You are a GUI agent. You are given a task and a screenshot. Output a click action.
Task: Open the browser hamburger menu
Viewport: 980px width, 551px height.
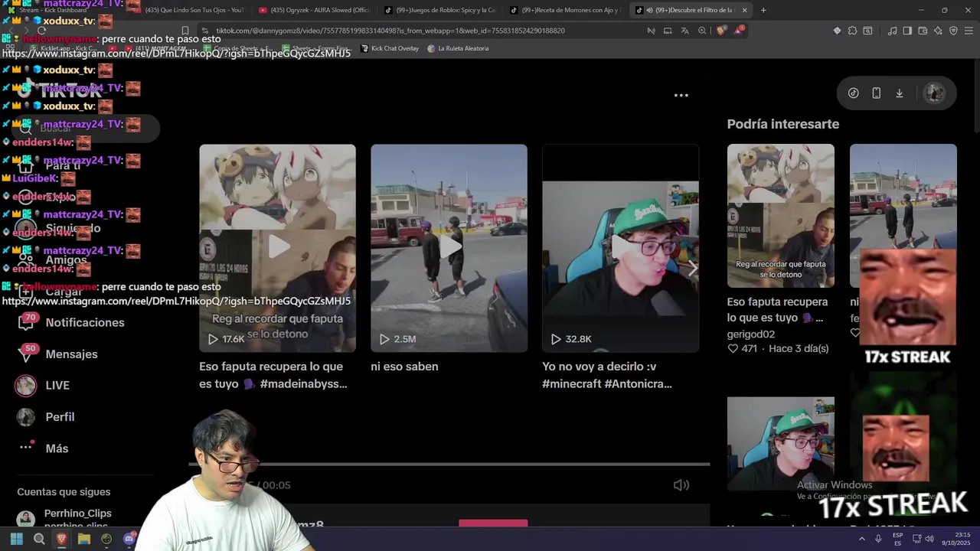click(969, 31)
